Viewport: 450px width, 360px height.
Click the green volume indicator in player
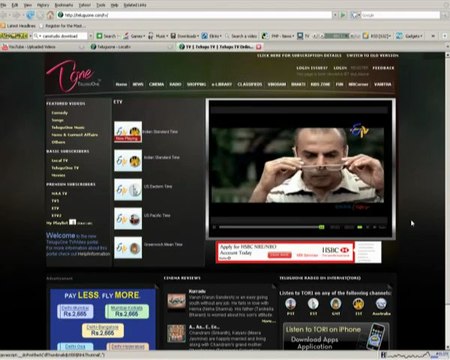[360, 227]
